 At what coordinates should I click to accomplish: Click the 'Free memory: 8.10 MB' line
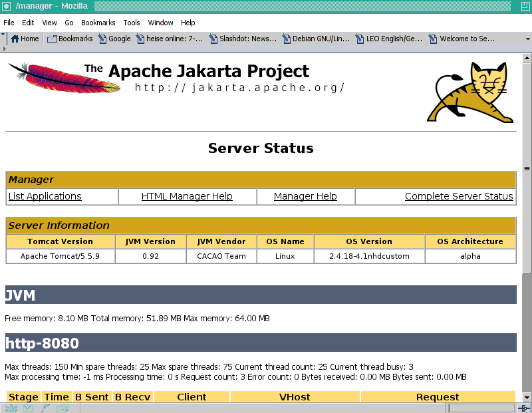click(x=137, y=319)
